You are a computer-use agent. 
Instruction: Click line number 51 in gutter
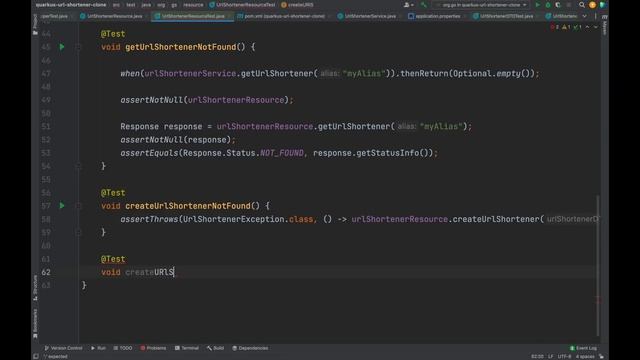tap(46, 127)
